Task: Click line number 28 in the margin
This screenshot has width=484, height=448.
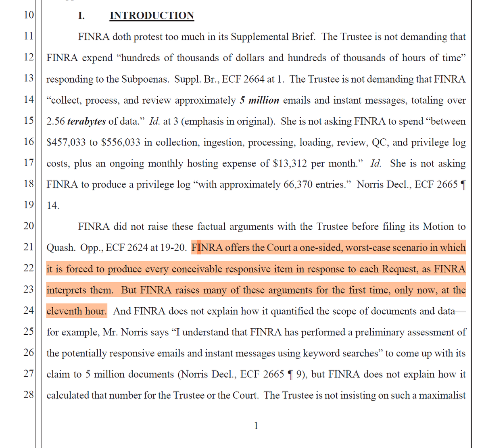Action: click(29, 394)
